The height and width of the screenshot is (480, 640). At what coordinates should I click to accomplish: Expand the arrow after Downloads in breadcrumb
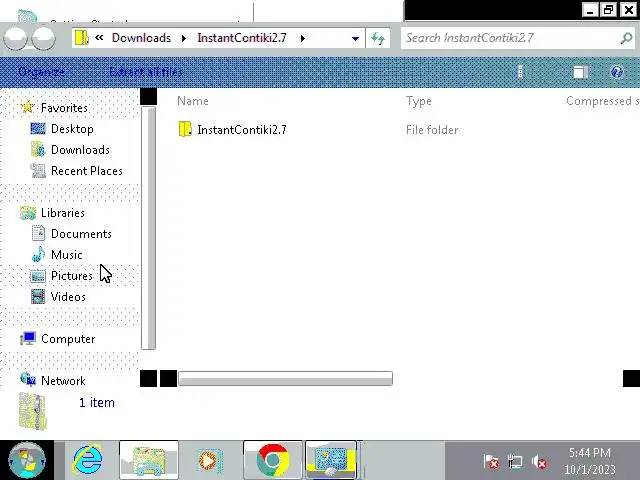184,38
